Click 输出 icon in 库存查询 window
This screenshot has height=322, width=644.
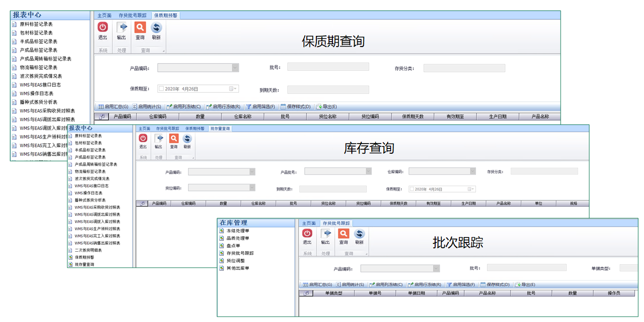(x=158, y=139)
